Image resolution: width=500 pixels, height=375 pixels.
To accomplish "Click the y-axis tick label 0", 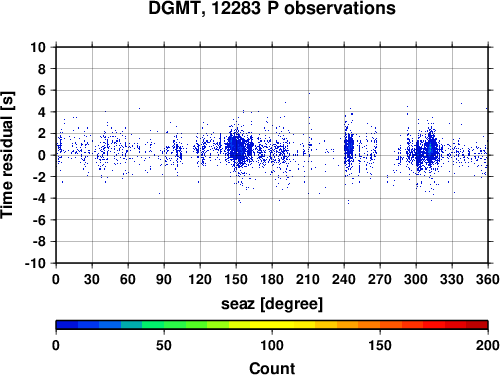I will [x=42, y=155].
